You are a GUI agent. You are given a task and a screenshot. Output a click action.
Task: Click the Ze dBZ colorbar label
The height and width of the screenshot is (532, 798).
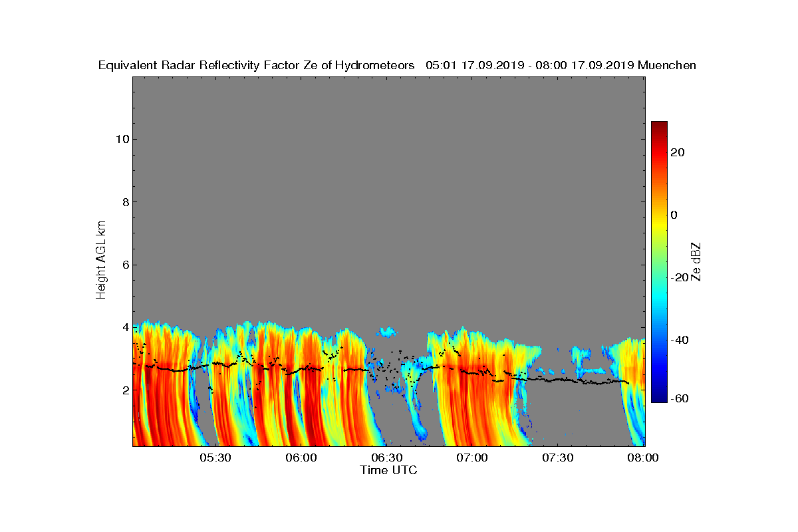coord(696,262)
